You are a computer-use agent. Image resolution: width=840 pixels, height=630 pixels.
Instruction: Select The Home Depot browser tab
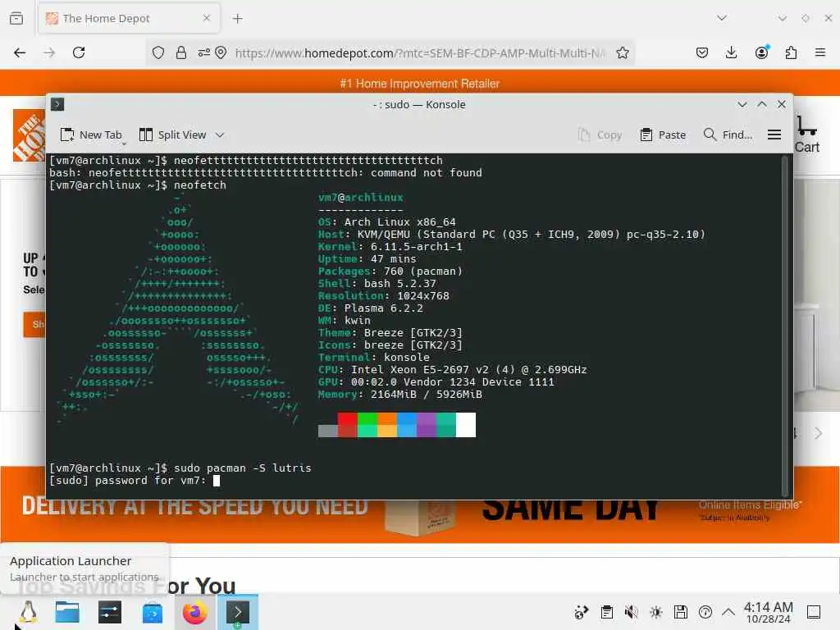(129, 19)
